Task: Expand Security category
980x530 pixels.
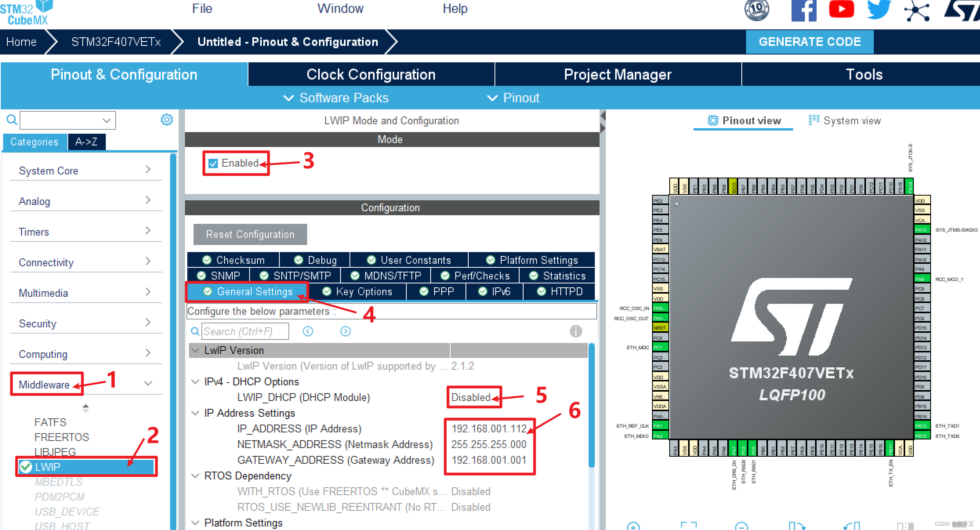Action: point(86,323)
